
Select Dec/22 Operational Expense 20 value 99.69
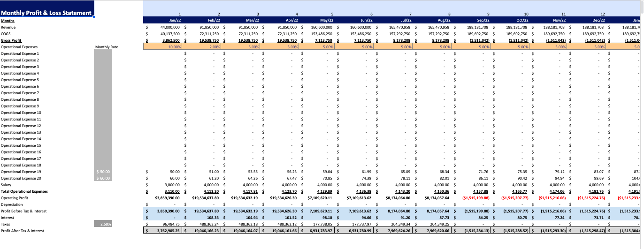[598, 178]
